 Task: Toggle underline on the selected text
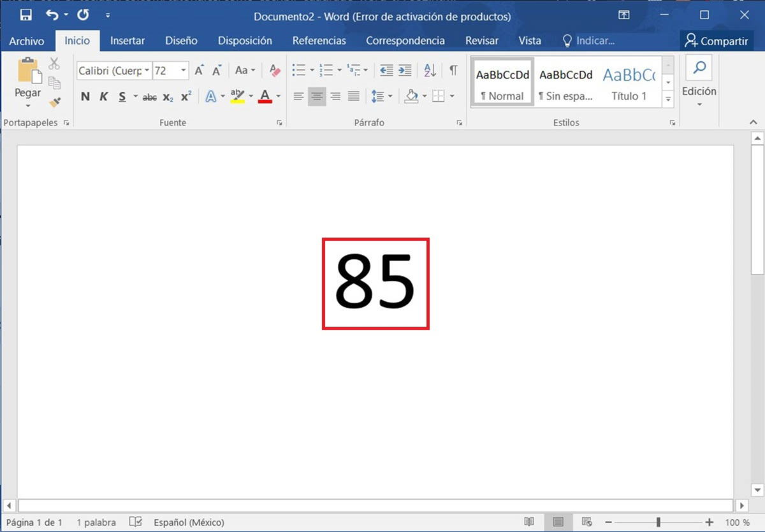point(122,96)
